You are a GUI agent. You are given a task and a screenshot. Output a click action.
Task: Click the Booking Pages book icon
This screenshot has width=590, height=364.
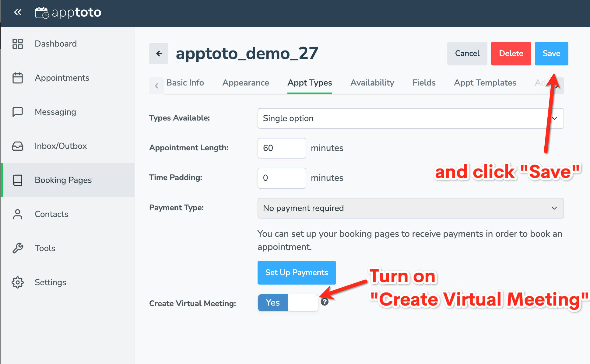17,180
